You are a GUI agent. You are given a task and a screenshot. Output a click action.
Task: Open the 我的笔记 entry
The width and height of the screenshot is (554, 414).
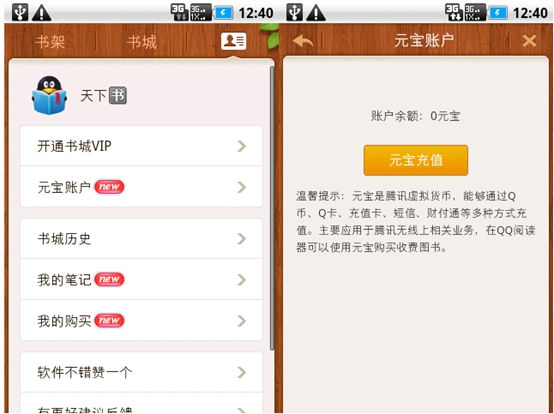[141, 279]
